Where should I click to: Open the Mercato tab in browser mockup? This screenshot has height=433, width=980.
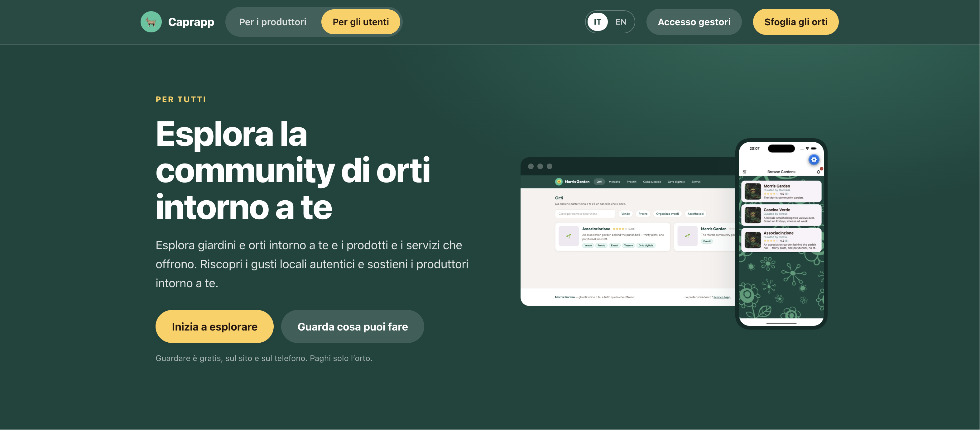(x=614, y=182)
